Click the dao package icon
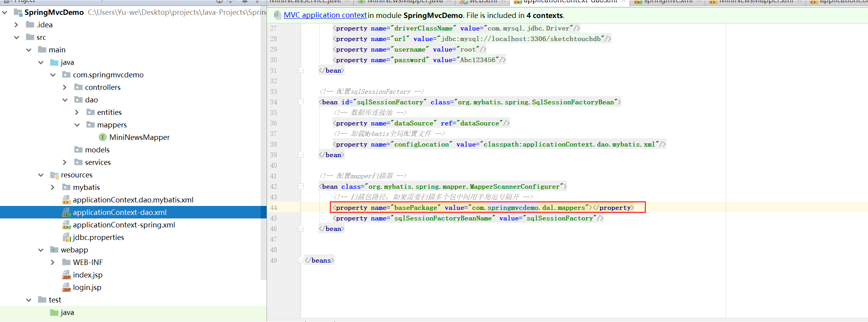The width and height of the screenshot is (868, 322). coord(78,100)
